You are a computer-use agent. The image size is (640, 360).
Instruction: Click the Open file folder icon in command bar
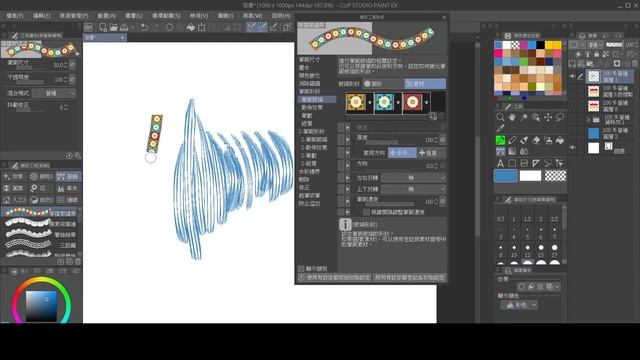click(x=113, y=27)
